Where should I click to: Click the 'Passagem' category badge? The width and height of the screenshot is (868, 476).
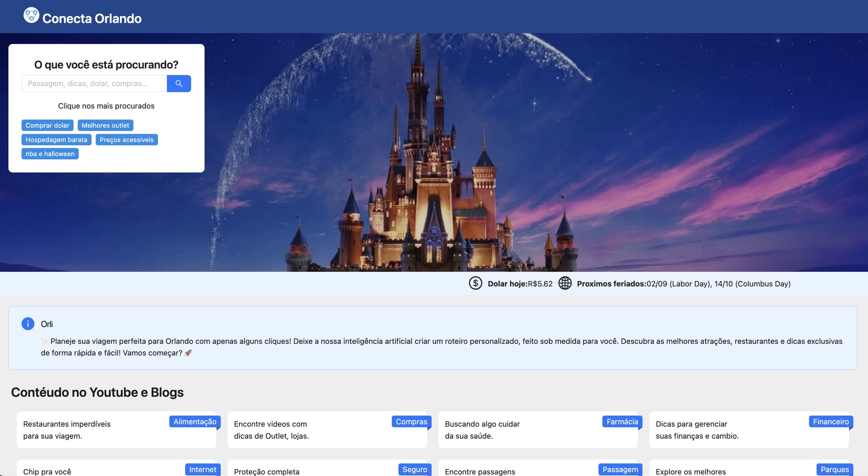pos(620,470)
